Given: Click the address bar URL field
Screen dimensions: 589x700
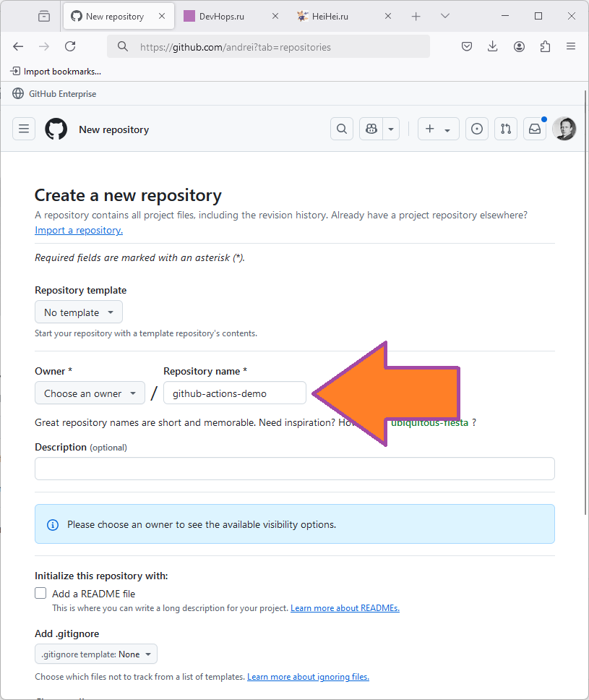Looking at the screenshot, I should pyautogui.click(x=269, y=46).
